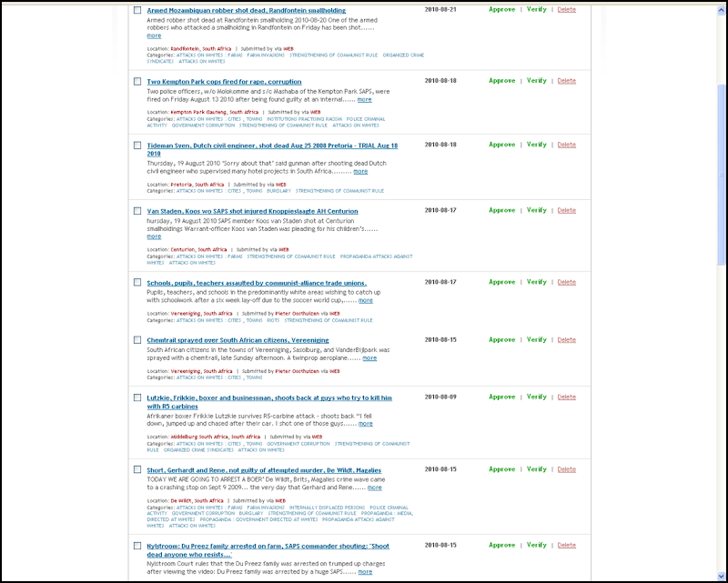Screen dimensions: 728x583
Task: Approve the Van Staden, Koos report
Action: [x=502, y=210]
